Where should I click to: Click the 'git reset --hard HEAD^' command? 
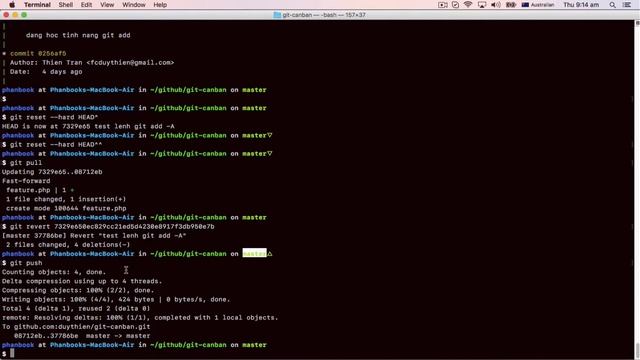54,117
